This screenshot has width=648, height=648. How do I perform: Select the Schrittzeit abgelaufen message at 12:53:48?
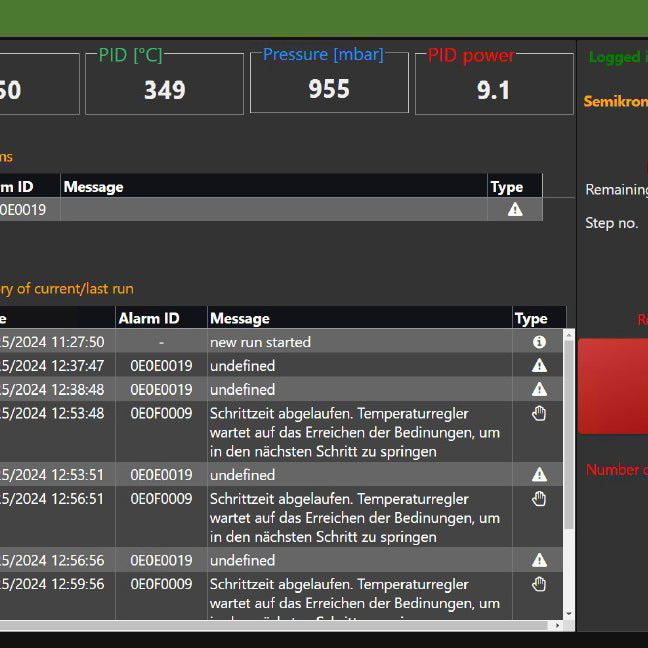click(355, 432)
